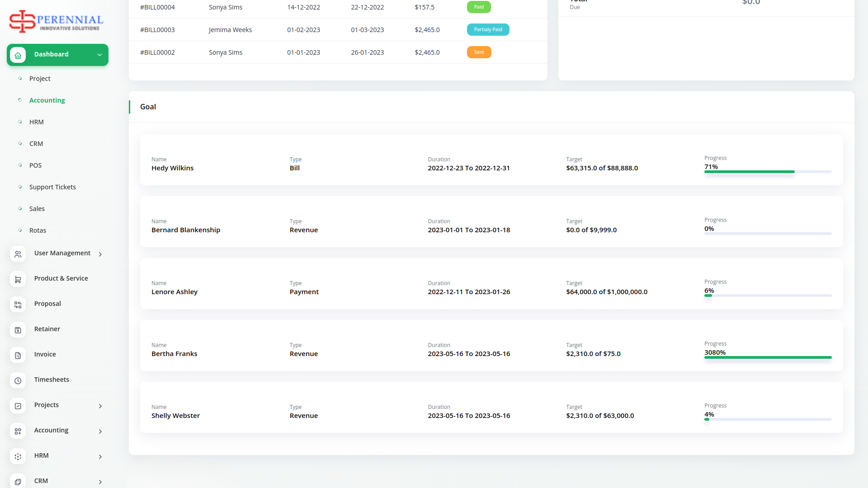Viewport: 868px width, 488px height.
Task: Click the Partialy Paid status badge
Action: tap(488, 30)
